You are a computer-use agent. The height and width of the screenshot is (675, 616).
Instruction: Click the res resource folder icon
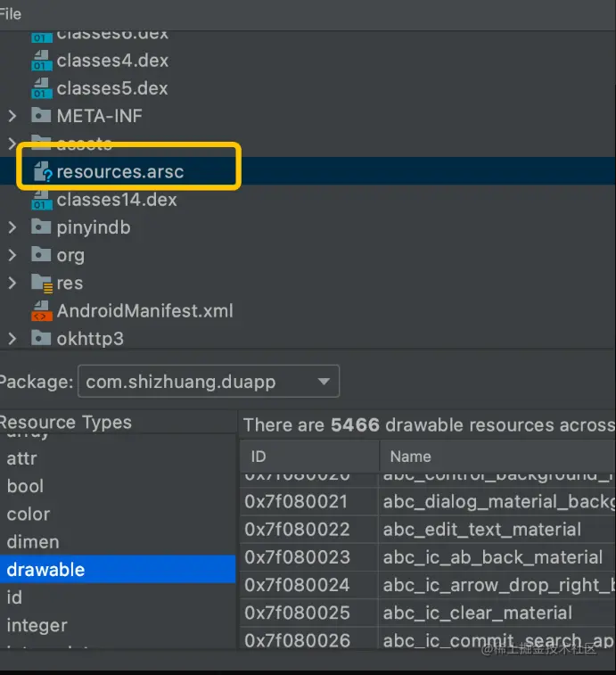42,284
